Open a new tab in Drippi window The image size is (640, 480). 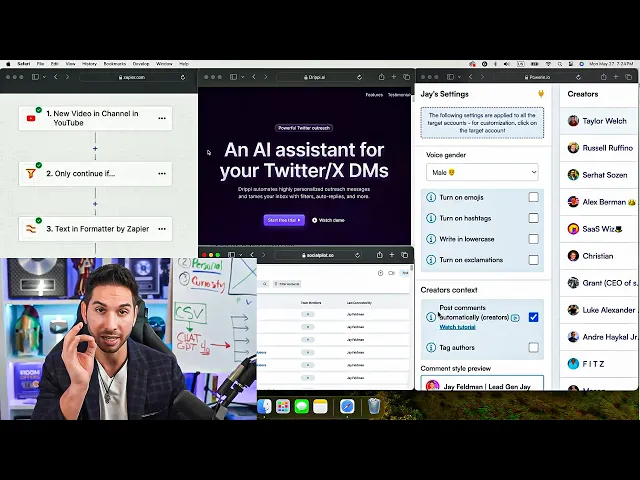[393, 77]
